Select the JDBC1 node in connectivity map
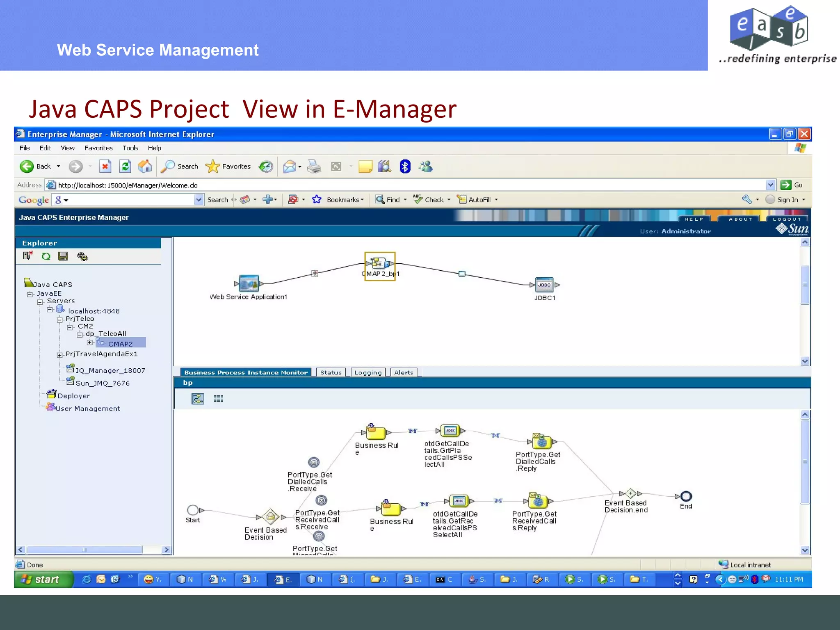Viewport: 840px width, 630px height. 544,285
